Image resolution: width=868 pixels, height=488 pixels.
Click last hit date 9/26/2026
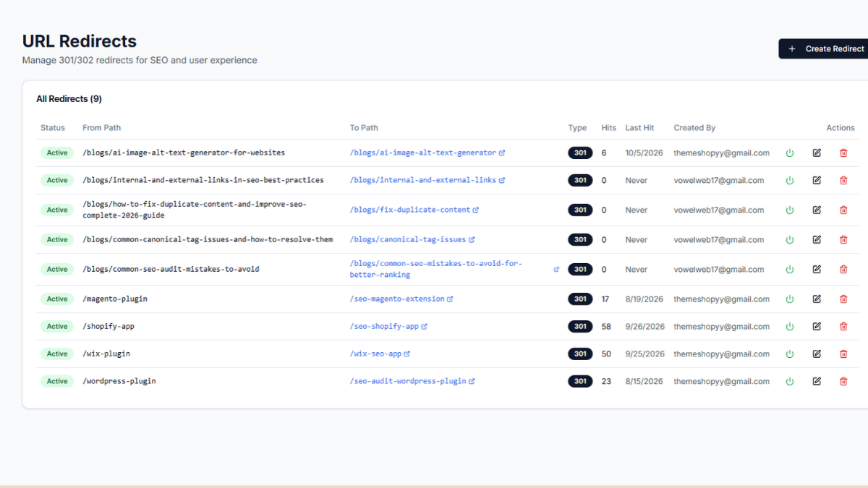(645, 326)
